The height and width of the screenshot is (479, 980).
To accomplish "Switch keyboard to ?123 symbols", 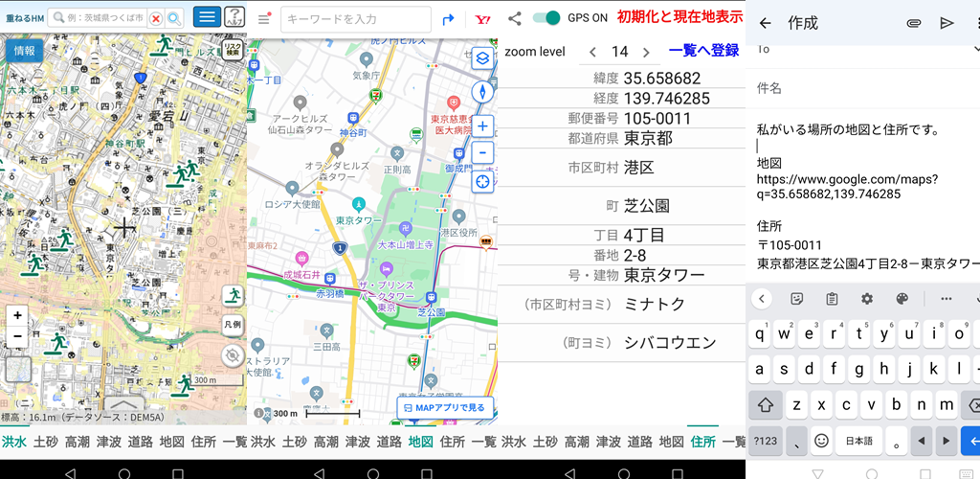I will [765, 441].
